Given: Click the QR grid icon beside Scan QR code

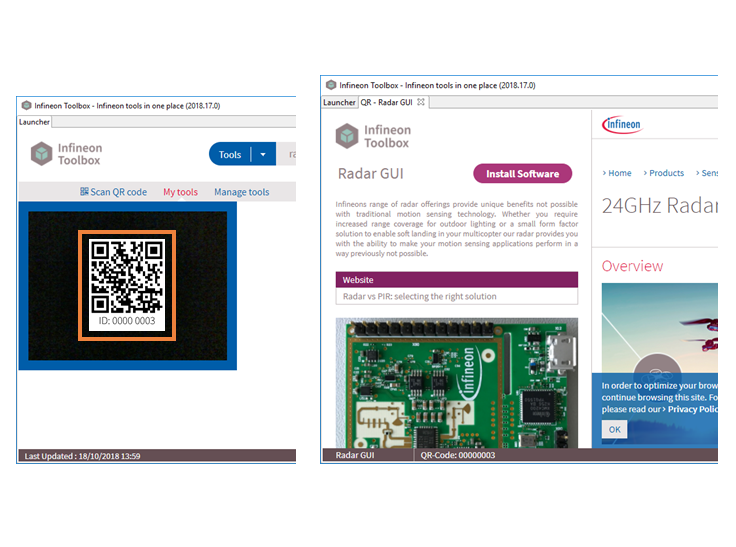Looking at the screenshot, I should tap(84, 191).
